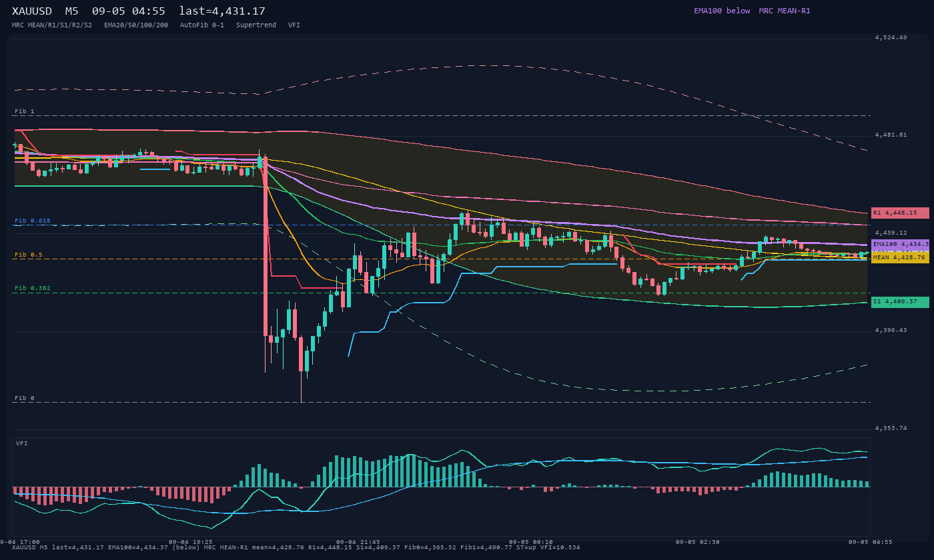Image resolution: width=934 pixels, height=560 pixels.
Task: Select the AutoFib 0-1 indicator label
Action: coord(202,25)
